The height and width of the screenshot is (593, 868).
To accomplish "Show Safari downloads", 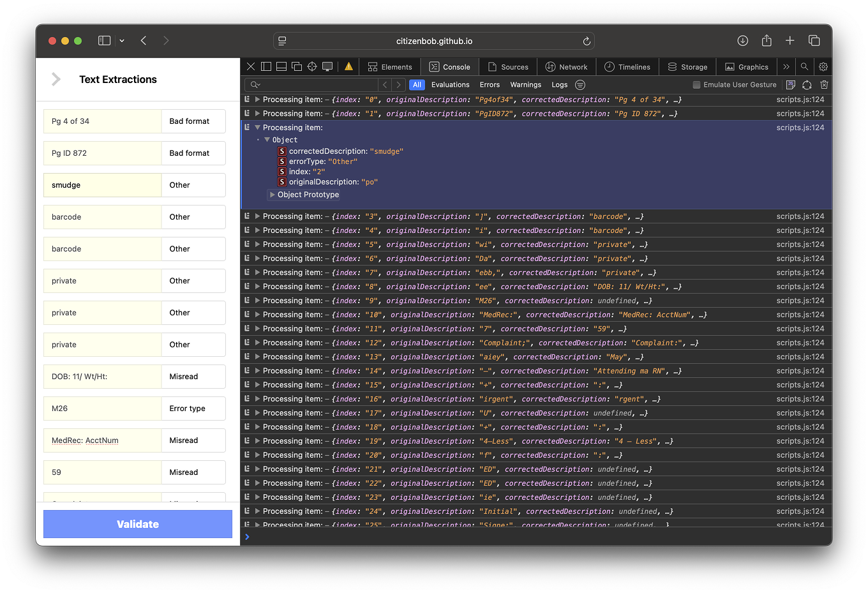I will point(743,40).
